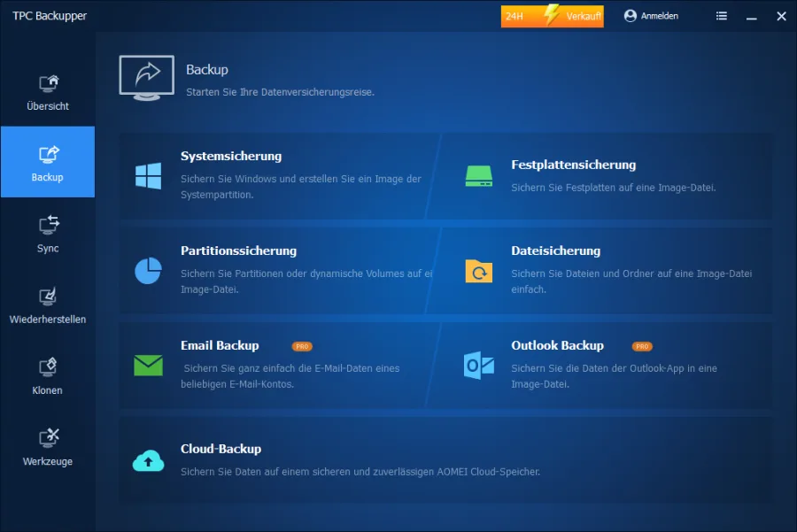The width and height of the screenshot is (797, 532).
Task: Select Partitionssicherung title
Action: click(238, 251)
